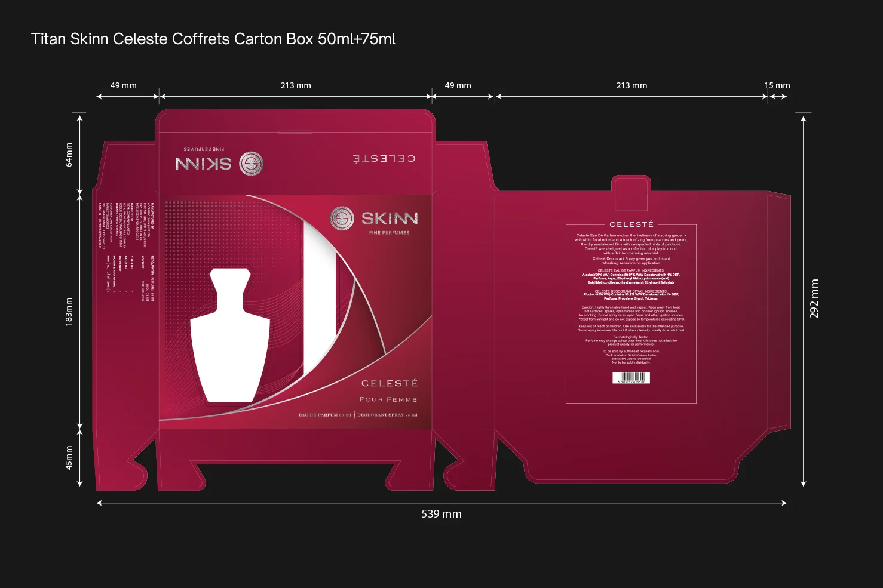This screenshot has height=588, width=883.
Task: Click the title Titan Skinn Celeste Coffrets Carton Box
Action: [213, 39]
